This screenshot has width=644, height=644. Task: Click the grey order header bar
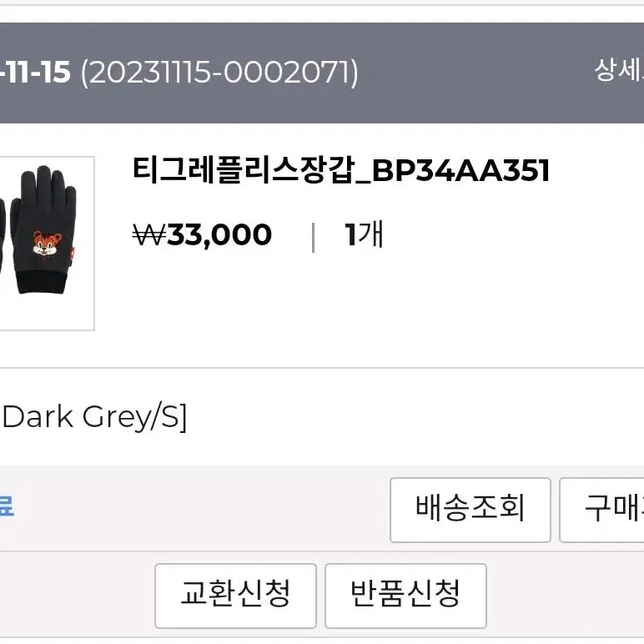[x=322, y=73]
